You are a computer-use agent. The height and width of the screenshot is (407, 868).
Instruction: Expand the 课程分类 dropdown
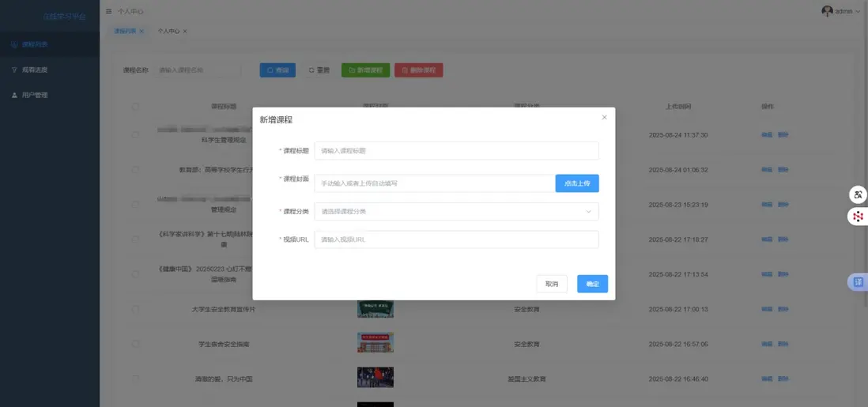456,212
